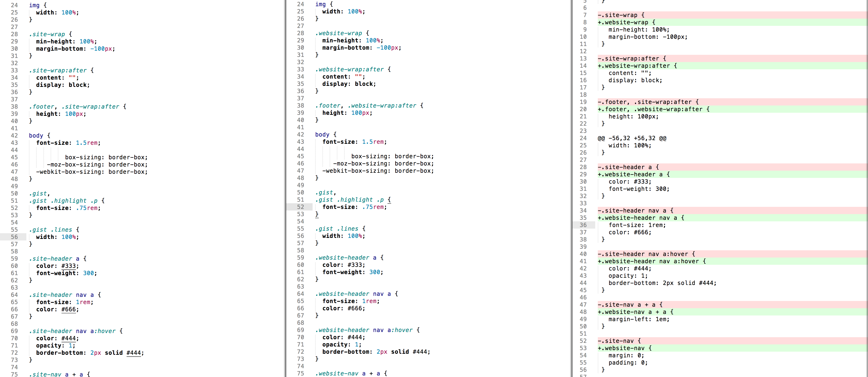Click highlighted line number 56 in left pane gutter
Image resolution: width=868 pixels, height=377 pixels.
pos(14,237)
